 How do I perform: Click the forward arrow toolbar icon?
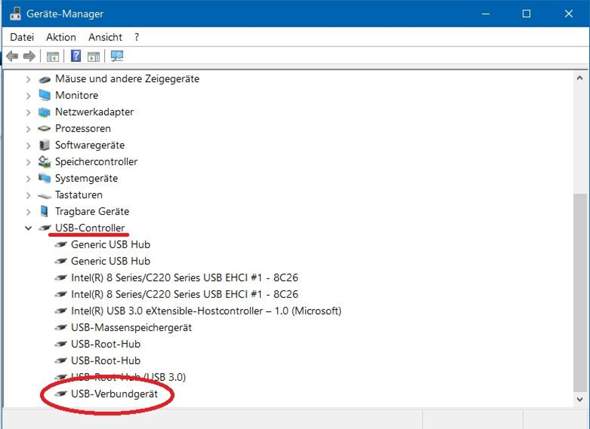tap(29, 56)
